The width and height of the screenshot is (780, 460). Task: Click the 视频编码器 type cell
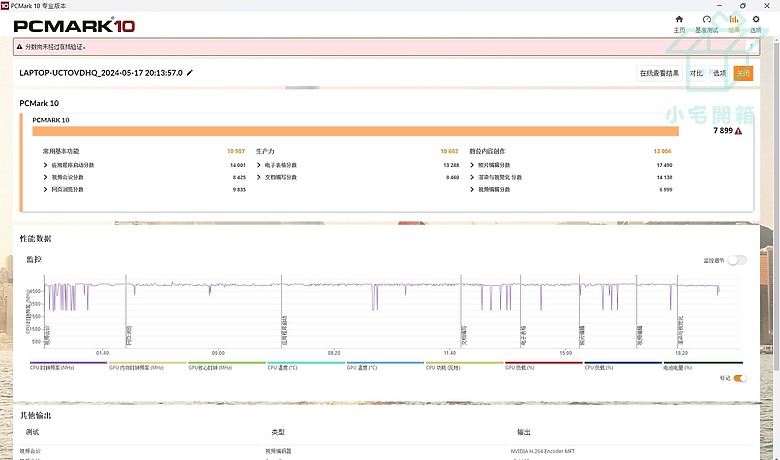coord(278,451)
